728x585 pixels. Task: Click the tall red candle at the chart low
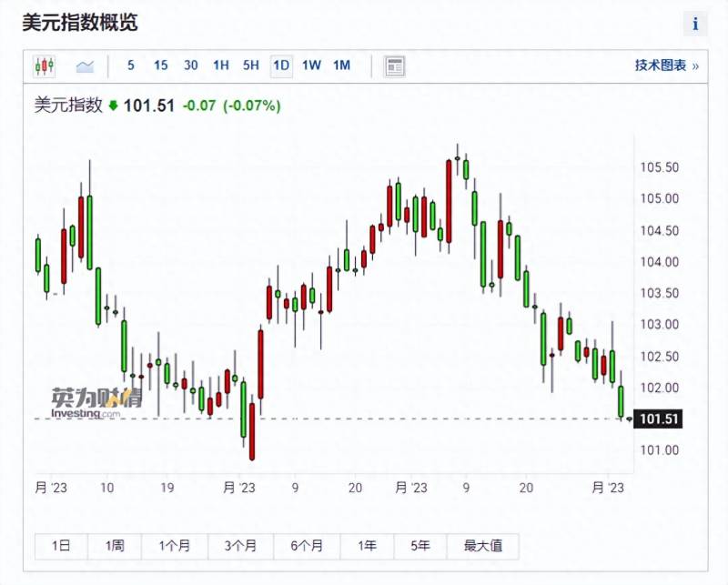(252, 431)
